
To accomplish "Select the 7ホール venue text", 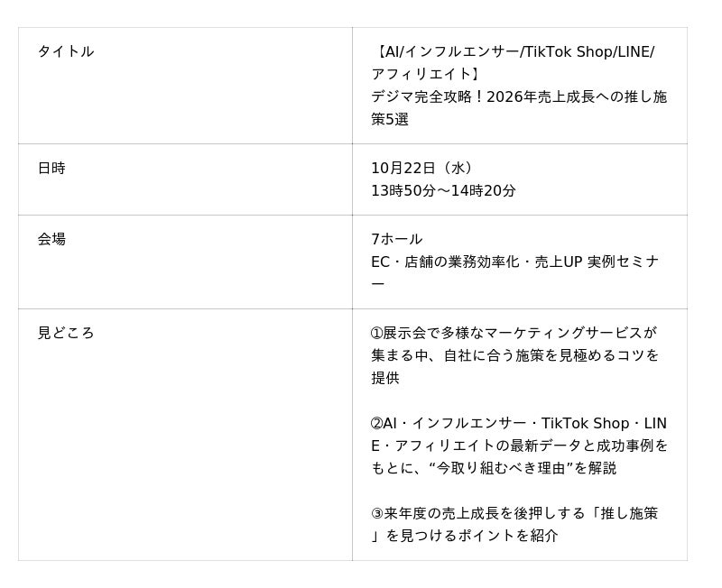I will pyautogui.click(x=396, y=239).
